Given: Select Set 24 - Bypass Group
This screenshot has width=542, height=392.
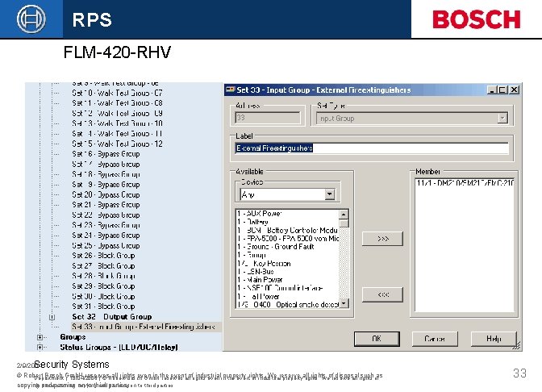Looking at the screenshot, I should coord(106,236).
